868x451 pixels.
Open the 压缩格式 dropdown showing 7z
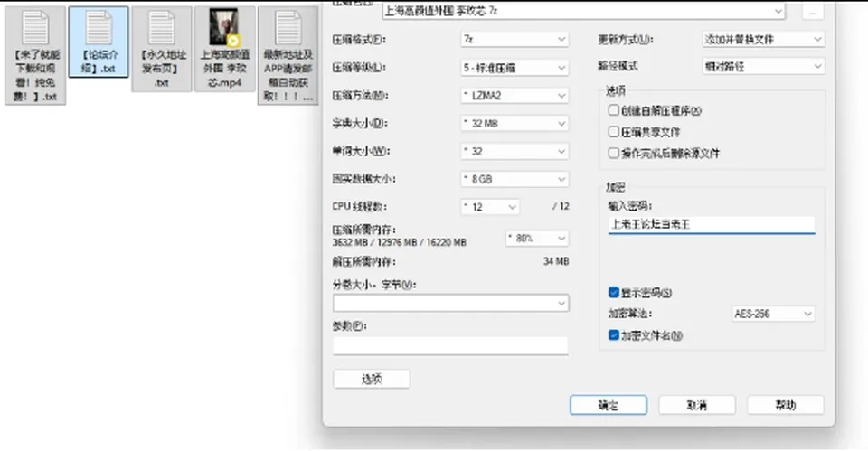(514, 39)
